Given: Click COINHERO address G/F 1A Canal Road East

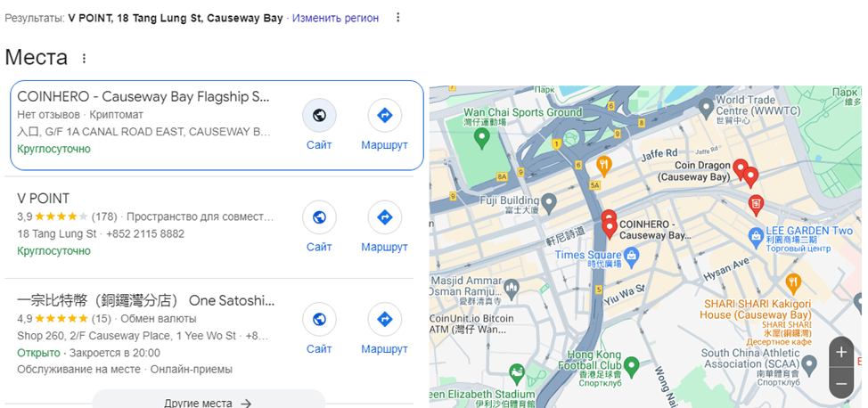Looking at the screenshot, I should [144, 133].
